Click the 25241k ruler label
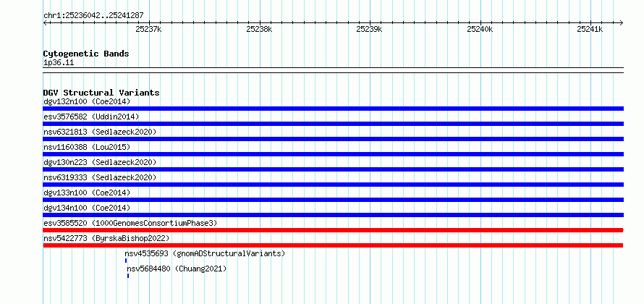 (590, 29)
